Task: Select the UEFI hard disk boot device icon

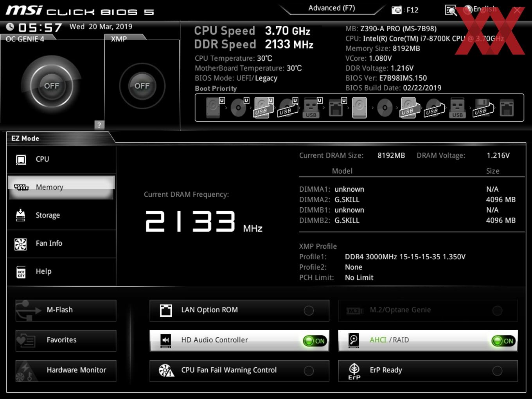Action: 215,108
